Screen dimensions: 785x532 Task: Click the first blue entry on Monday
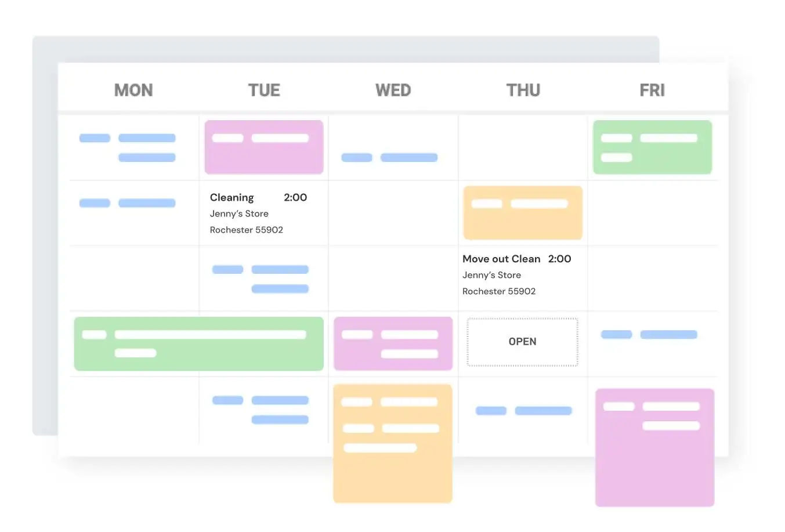(x=128, y=147)
